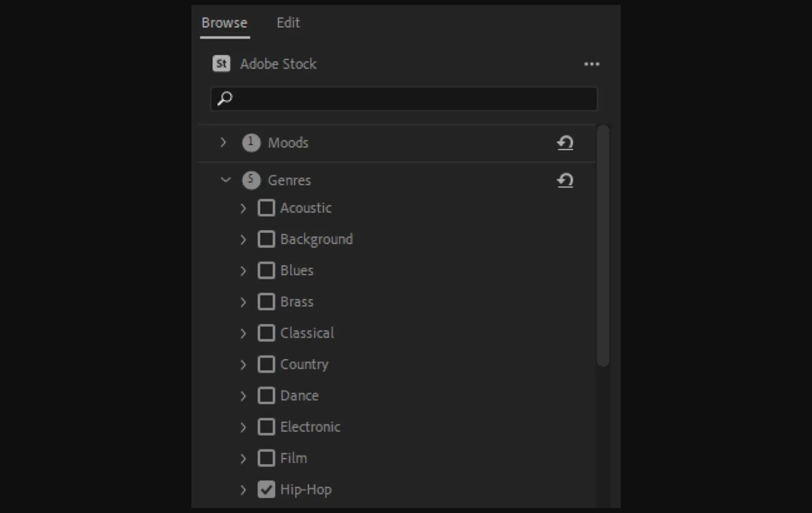Image resolution: width=812 pixels, height=513 pixels.
Task: Expand the Film genre chevron
Action: point(243,458)
